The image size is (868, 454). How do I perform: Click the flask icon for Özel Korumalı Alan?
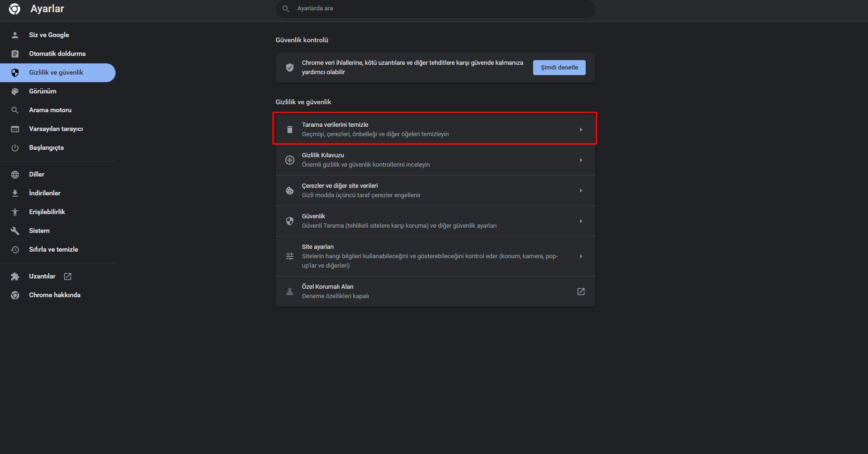pyautogui.click(x=290, y=292)
